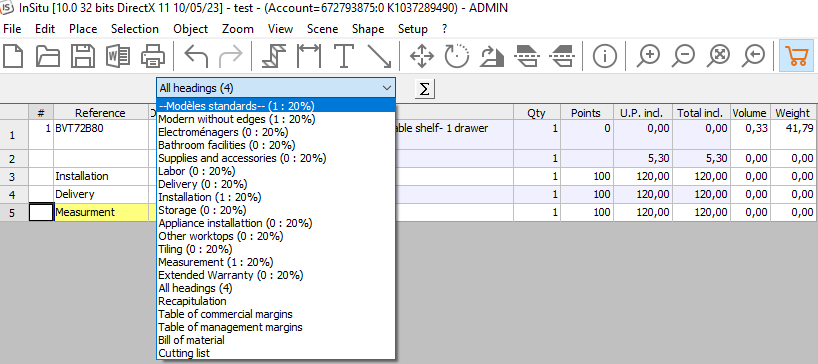This screenshot has width=818, height=364.
Task: Select Installation (1 : 20%) list option
Action: tap(276, 197)
